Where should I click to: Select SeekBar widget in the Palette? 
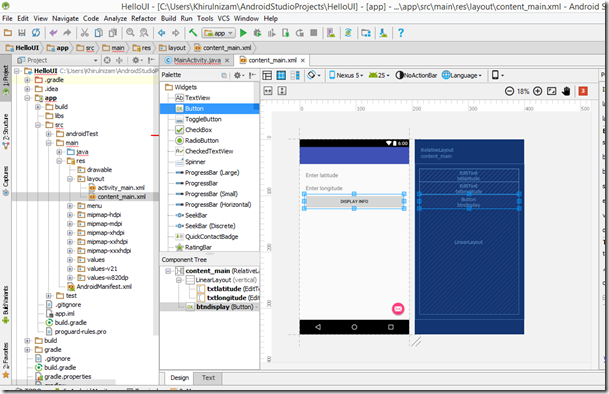(196, 215)
